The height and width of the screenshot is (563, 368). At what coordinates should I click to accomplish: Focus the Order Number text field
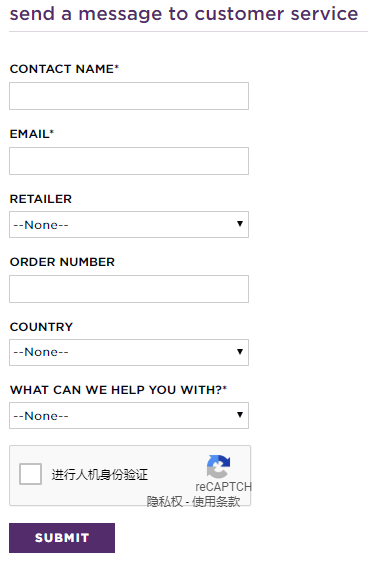[129, 289]
